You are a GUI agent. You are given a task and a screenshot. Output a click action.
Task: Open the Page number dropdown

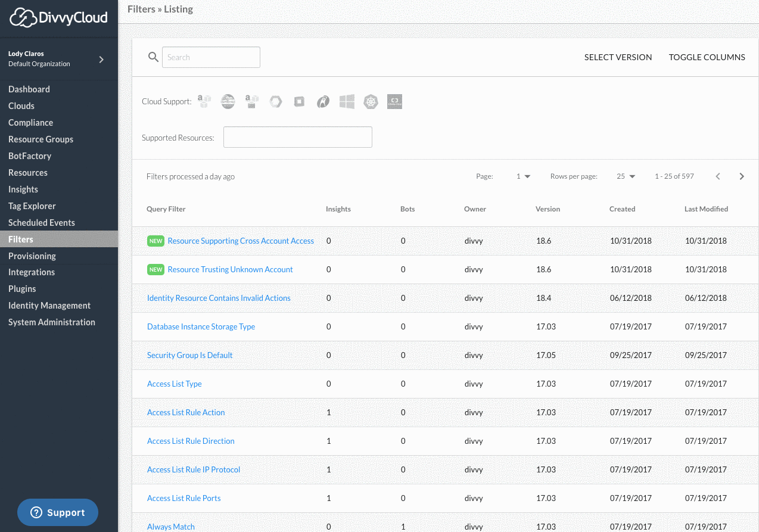click(523, 176)
